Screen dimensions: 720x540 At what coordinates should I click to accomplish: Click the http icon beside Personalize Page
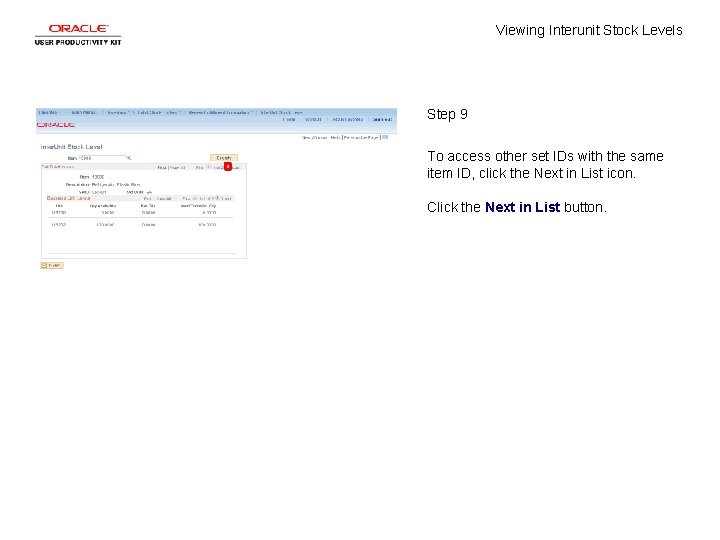point(385,137)
